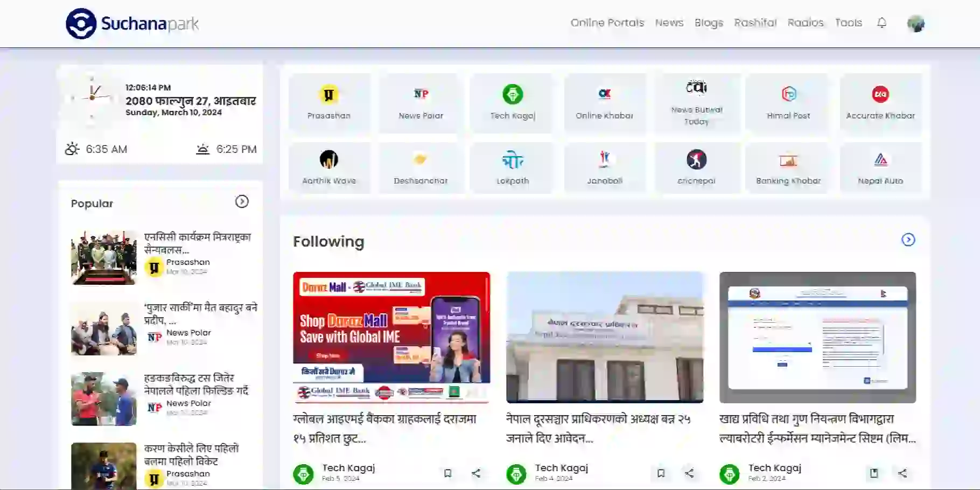The height and width of the screenshot is (490, 980).
Task: Expand the Following section arrow
Action: pos(908,240)
